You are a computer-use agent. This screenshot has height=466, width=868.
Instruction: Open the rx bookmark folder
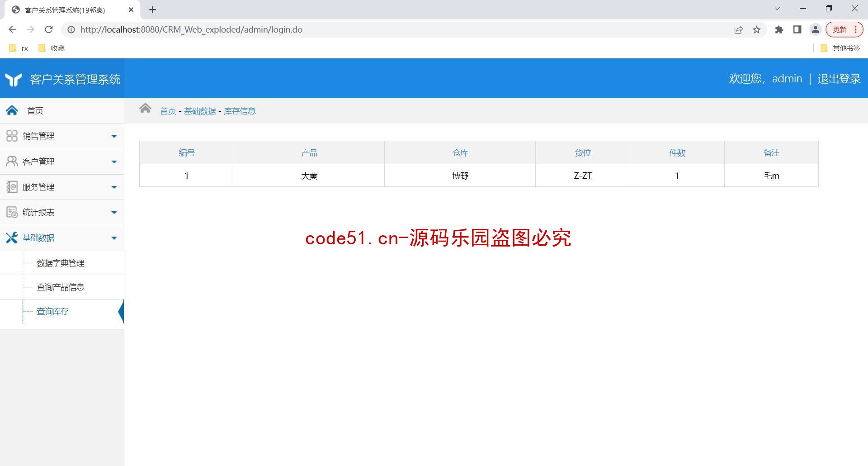pos(19,48)
